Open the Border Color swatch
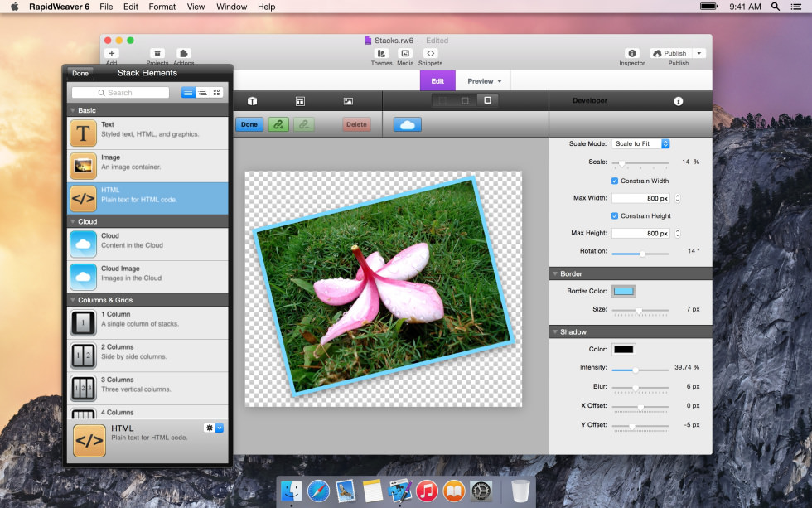This screenshot has height=508, width=812. tap(623, 291)
